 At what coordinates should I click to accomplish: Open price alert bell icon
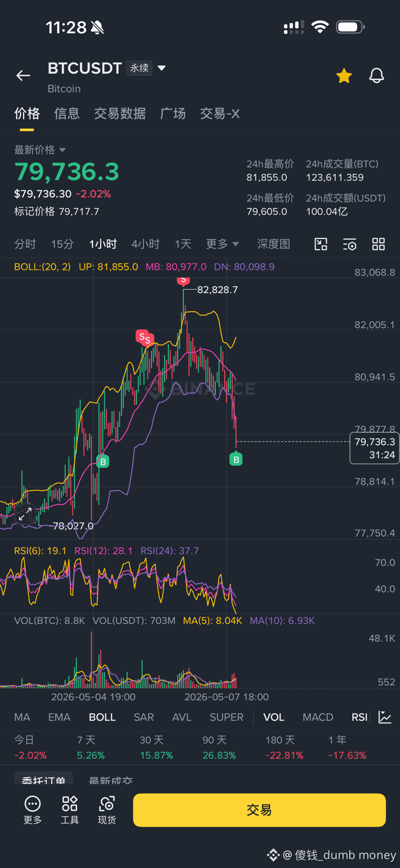pyautogui.click(x=376, y=75)
